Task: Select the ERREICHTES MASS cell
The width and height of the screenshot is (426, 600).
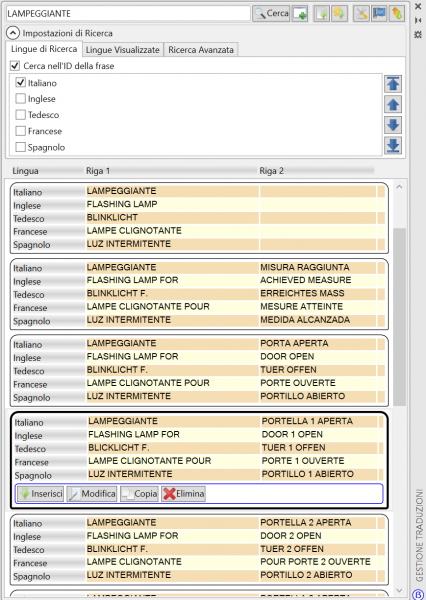Action: coord(318,293)
